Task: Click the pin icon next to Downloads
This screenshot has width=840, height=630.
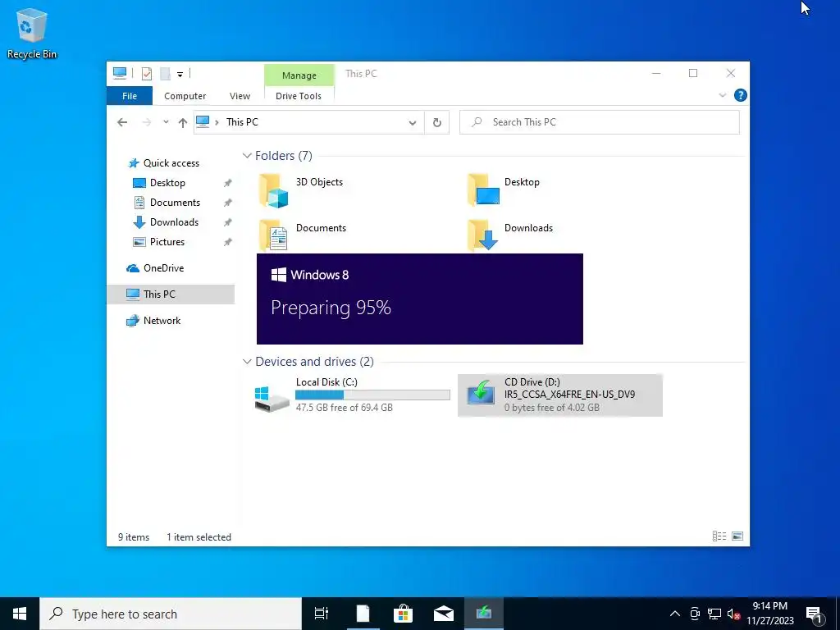Action: (x=228, y=222)
